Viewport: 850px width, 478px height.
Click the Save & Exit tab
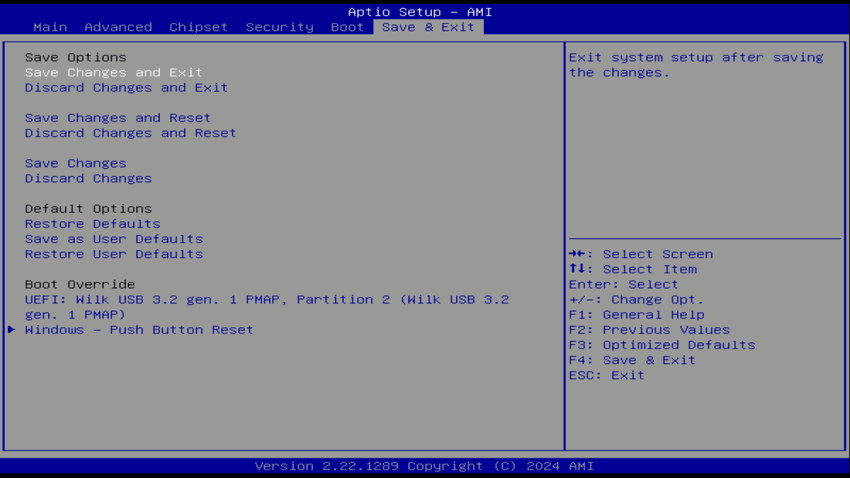coord(428,27)
